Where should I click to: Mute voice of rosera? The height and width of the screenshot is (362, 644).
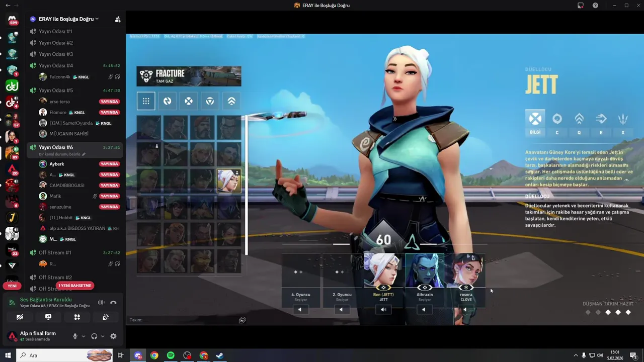[465, 310]
